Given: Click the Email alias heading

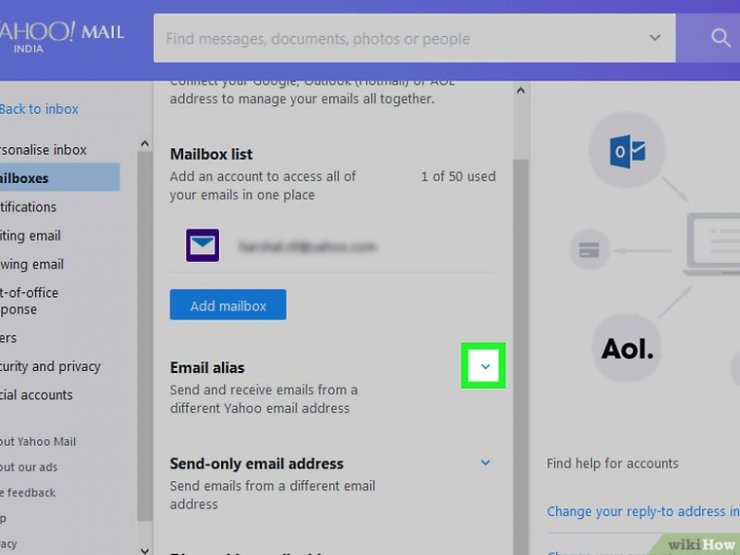Looking at the screenshot, I should coord(207,368).
